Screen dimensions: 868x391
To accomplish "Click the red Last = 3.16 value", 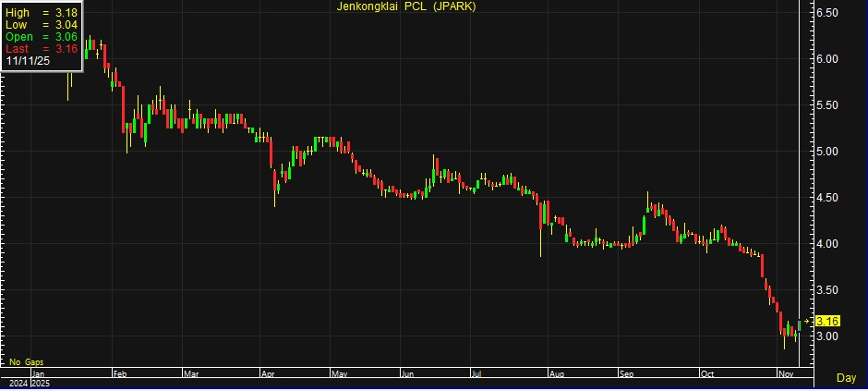I will [x=41, y=49].
